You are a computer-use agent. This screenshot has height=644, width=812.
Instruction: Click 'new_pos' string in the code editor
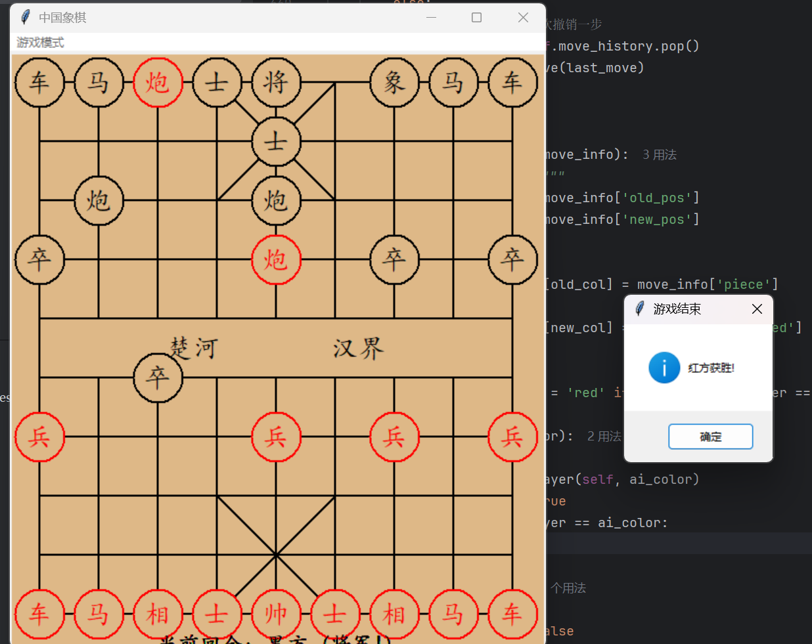coord(657,219)
